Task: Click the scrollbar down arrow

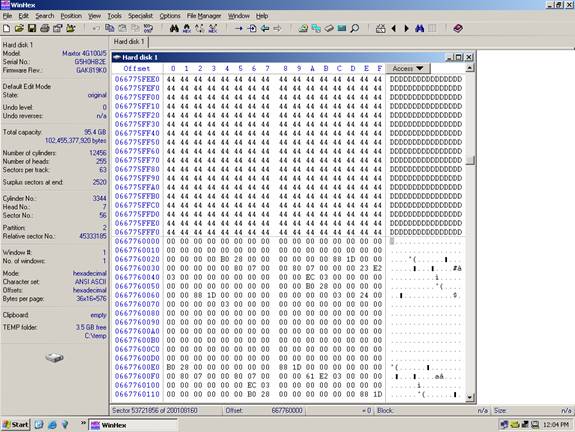Action: pyautogui.click(x=470, y=397)
